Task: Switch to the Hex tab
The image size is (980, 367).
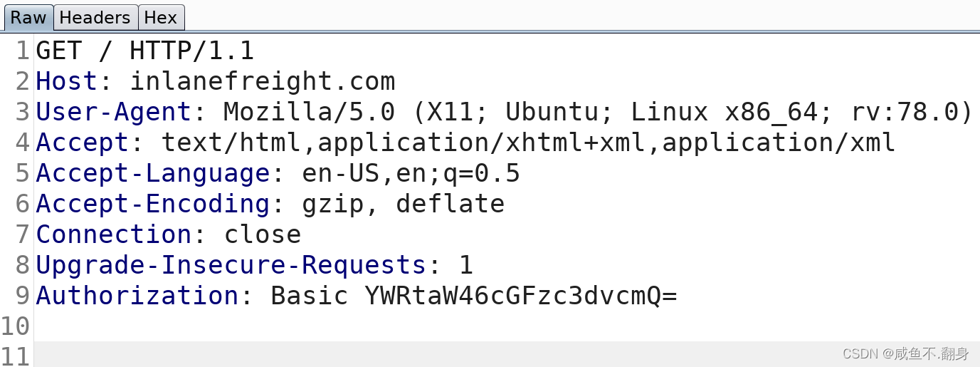Action: click(x=161, y=18)
